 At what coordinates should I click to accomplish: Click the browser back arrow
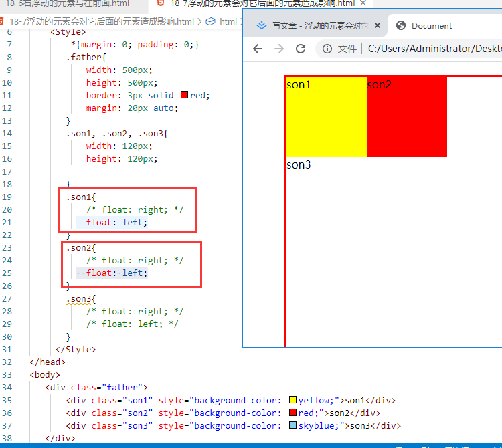coord(258,49)
